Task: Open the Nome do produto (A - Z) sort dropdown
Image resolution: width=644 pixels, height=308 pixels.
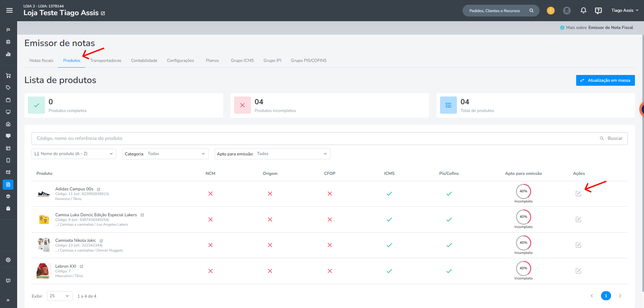Action: click(74, 154)
